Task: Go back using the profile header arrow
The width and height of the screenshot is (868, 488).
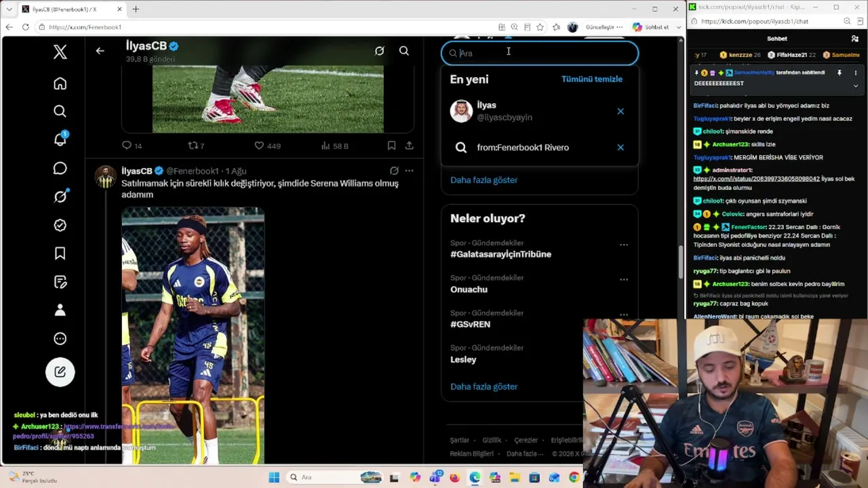Action: coord(100,51)
